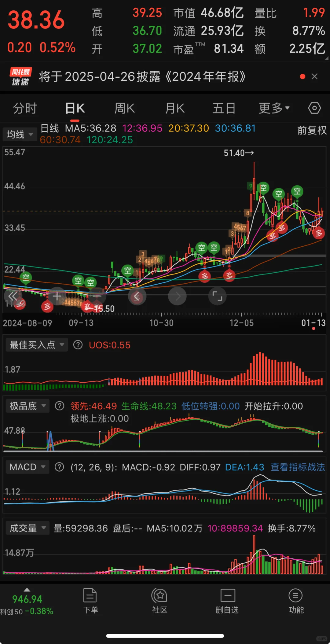Click the chart zoom-out minus button
330x644 pixels.
pos(97,296)
